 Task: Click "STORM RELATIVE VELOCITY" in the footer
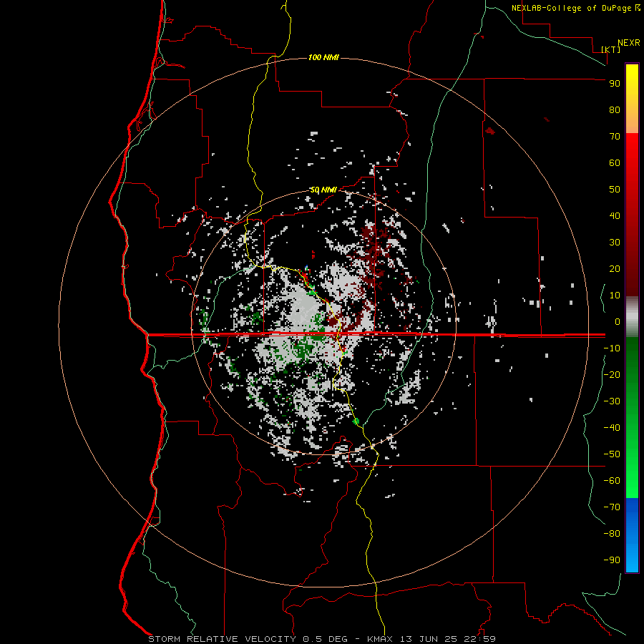click(x=222, y=639)
